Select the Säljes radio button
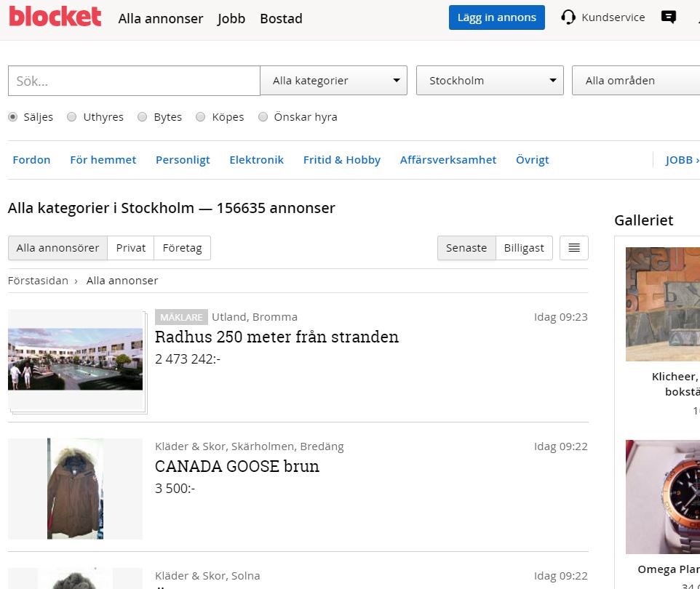Screen dimensions: 700x589 click(x=13, y=117)
